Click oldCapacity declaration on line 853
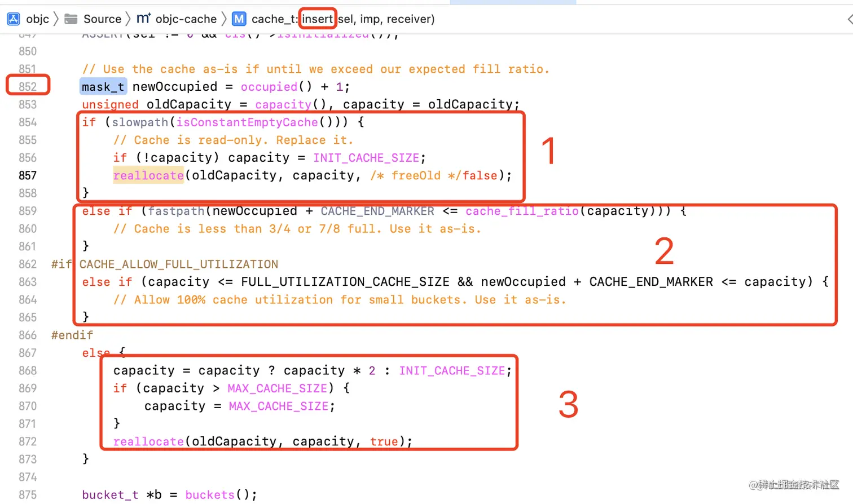Image resolution: width=853 pixels, height=504 pixels. (189, 105)
